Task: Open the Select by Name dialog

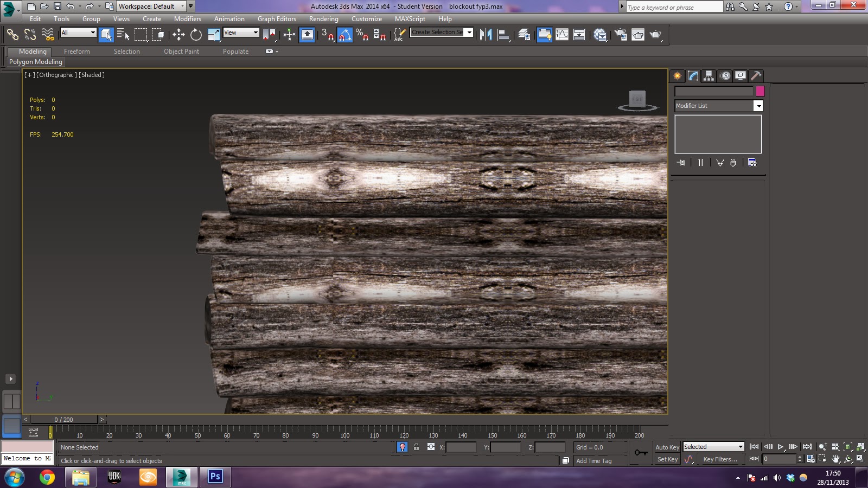Action: pyautogui.click(x=123, y=35)
